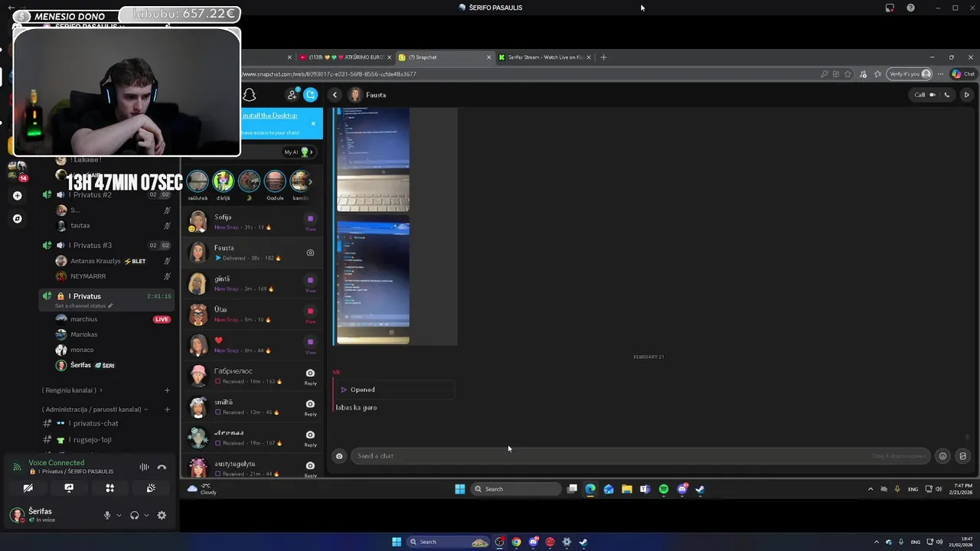Switch to the Serifas Stream Kick tab

click(545, 57)
